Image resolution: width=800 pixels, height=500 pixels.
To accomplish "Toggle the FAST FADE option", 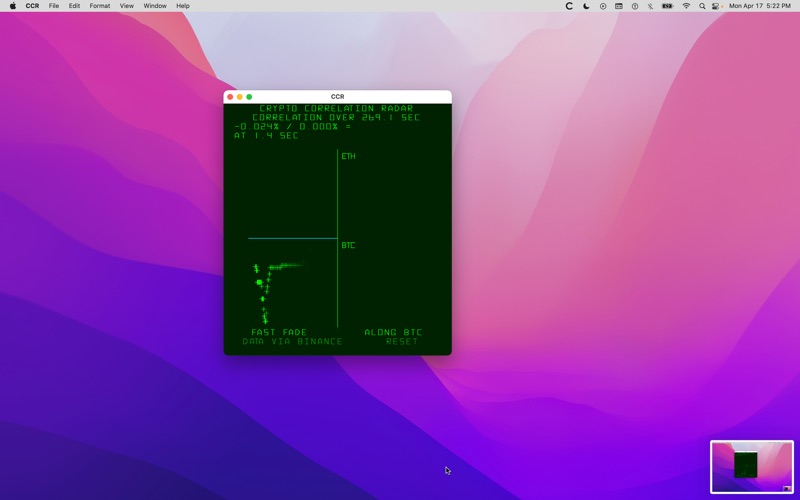I will 279,332.
